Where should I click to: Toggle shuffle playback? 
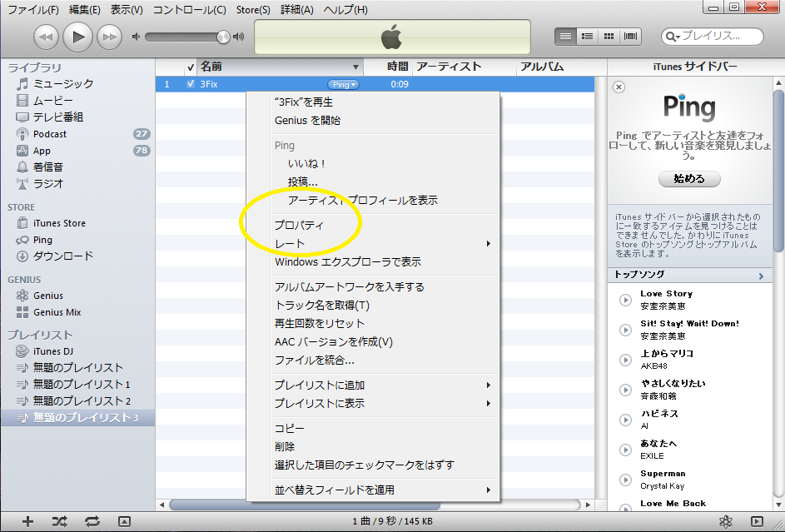pos(60,521)
